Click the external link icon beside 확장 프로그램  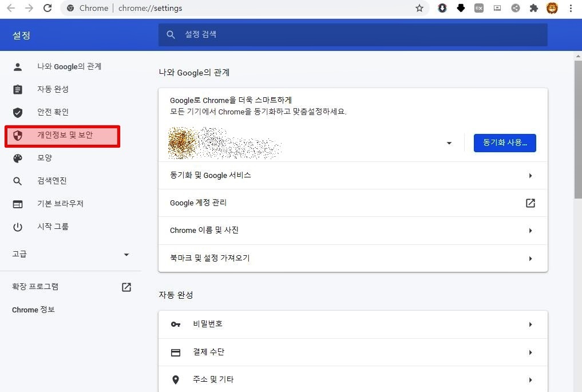coord(126,287)
